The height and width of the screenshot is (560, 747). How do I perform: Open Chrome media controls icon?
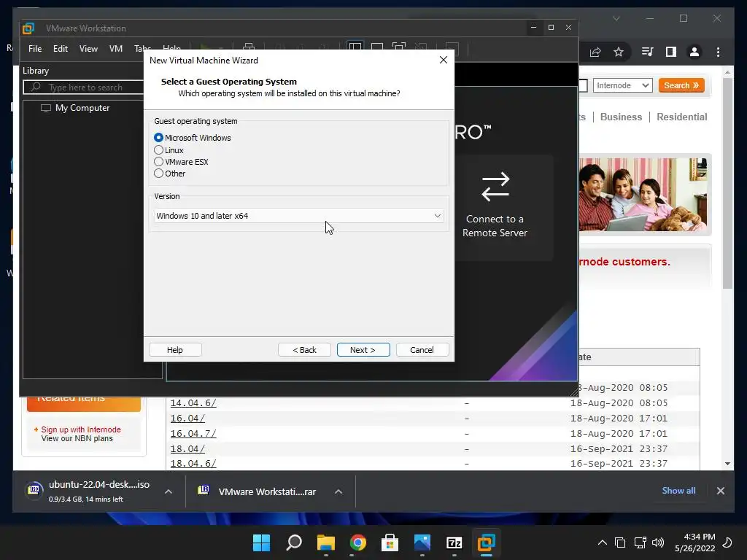click(648, 52)
